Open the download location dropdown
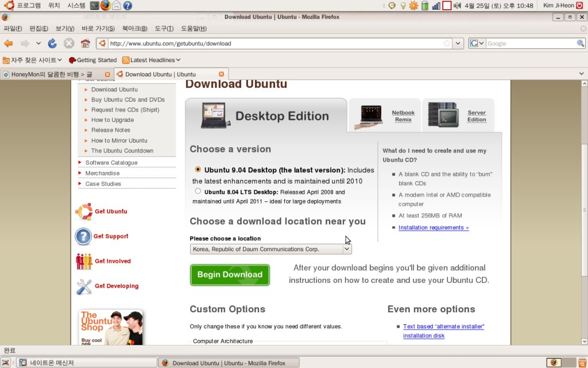Image resolution: width=588 pixels, height=368 pixels. pyautogui.click(x=271, y=249)
